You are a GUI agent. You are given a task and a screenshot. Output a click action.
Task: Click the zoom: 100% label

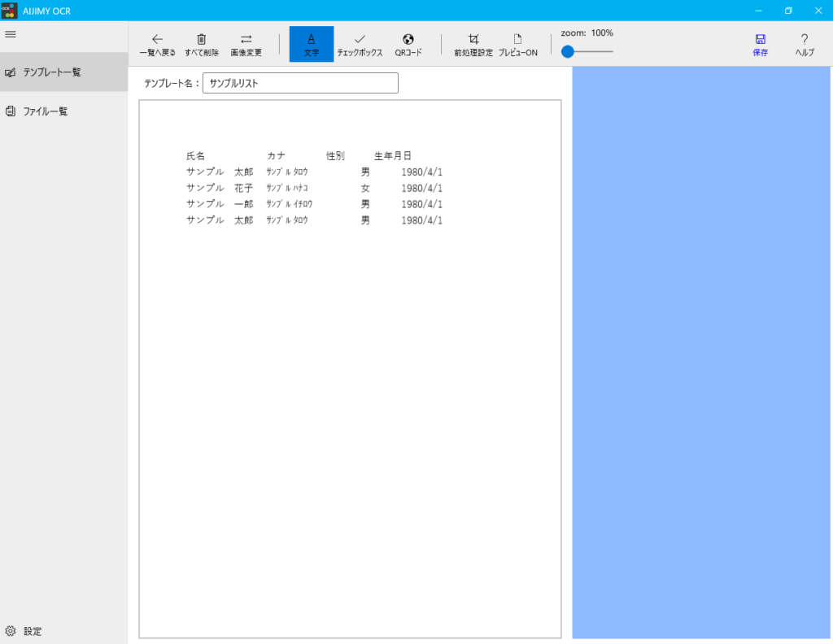[587, 33]
